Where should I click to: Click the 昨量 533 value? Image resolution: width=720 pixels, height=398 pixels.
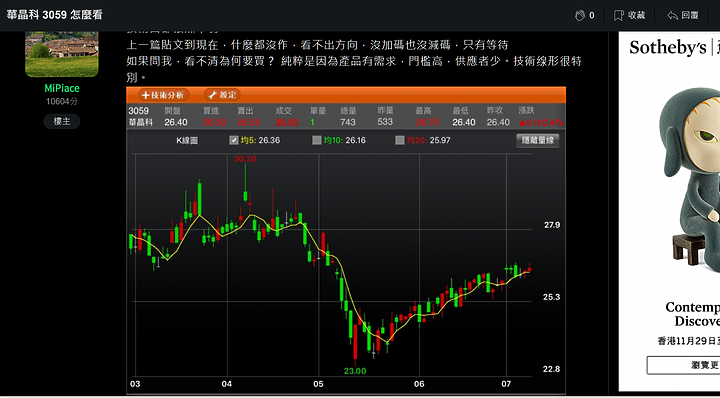(x=385, y=122)
